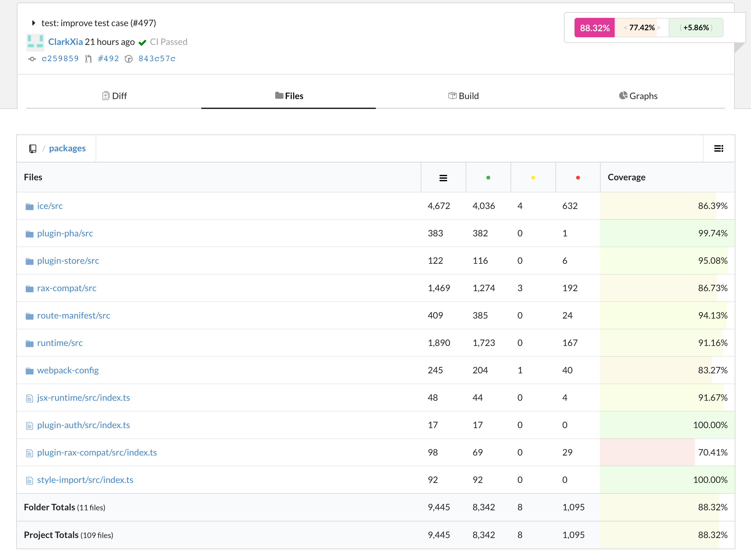Image resolution: width=751 pixels, height=560 pixels.
Task: Click the pink 88.32% coverage badge
Action: coord(594,27)
